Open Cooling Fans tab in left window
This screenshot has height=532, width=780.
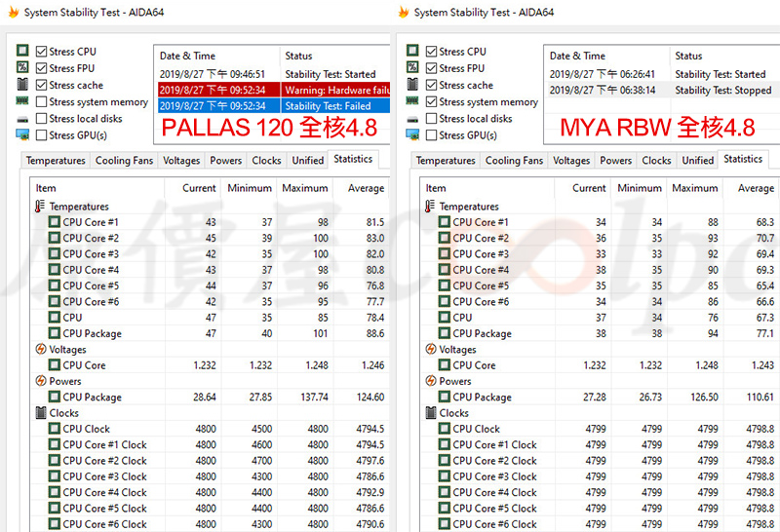pyautogui.click(x=125, y=161)
